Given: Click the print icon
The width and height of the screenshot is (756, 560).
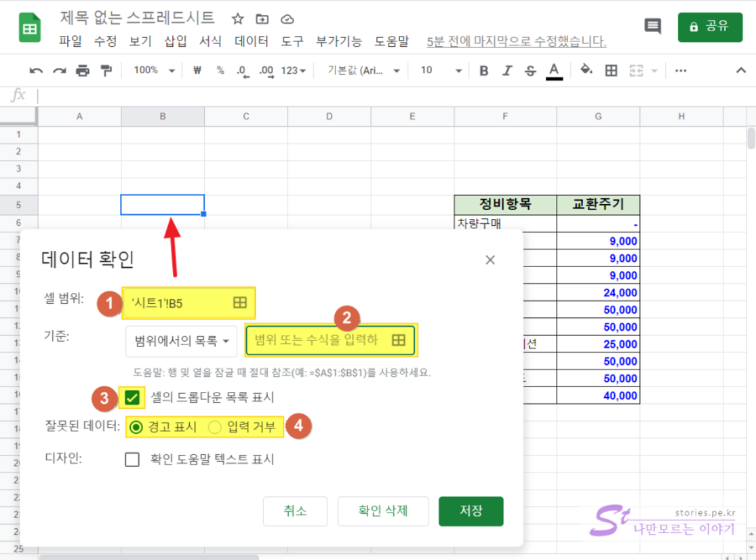Looking at the screenshot, I should coord(82,71).
